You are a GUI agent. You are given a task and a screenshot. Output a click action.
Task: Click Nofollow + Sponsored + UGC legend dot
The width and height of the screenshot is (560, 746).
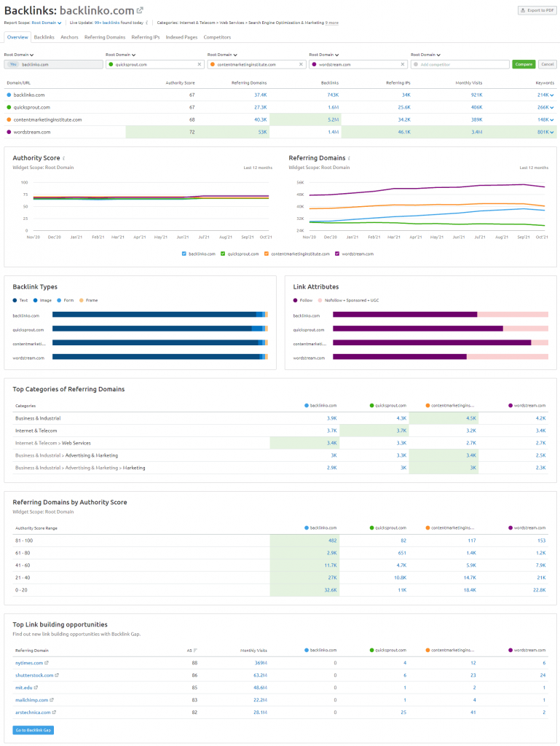point(320,300)
